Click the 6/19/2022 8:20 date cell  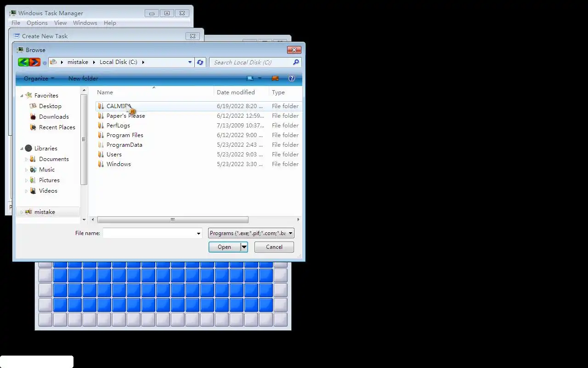point(240,106)
